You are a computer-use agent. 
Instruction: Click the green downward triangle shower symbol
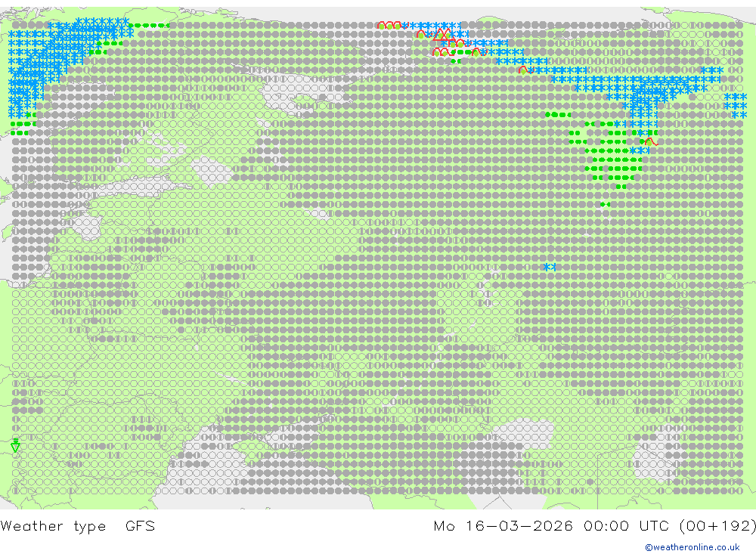point(15,445)
